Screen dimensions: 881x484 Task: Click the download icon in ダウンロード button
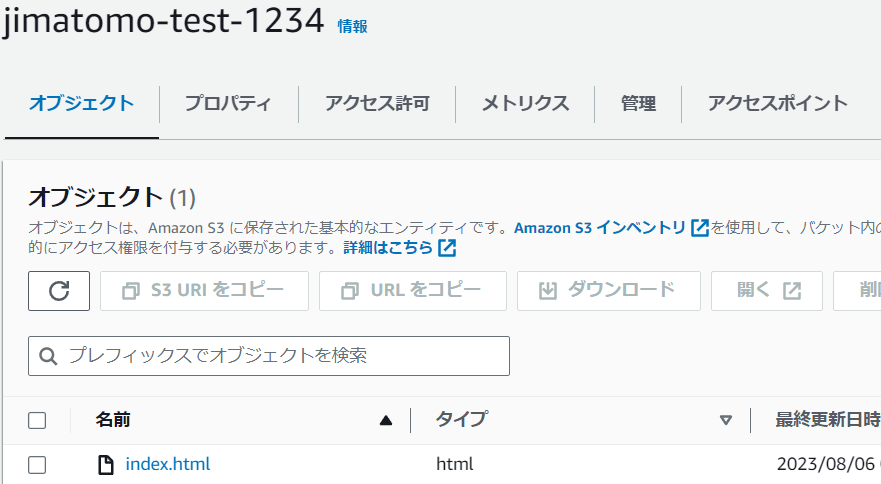click(548, 291)
